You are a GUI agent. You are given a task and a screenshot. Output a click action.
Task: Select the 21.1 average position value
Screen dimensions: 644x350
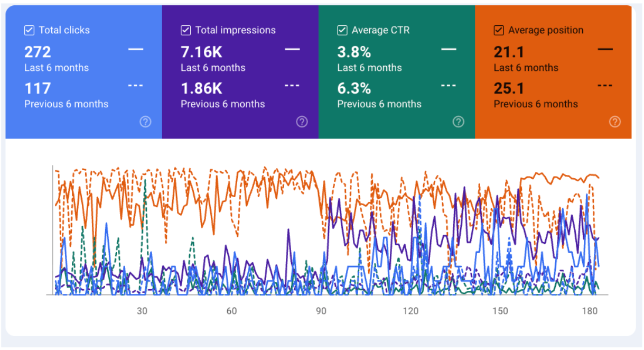(509, 52)
